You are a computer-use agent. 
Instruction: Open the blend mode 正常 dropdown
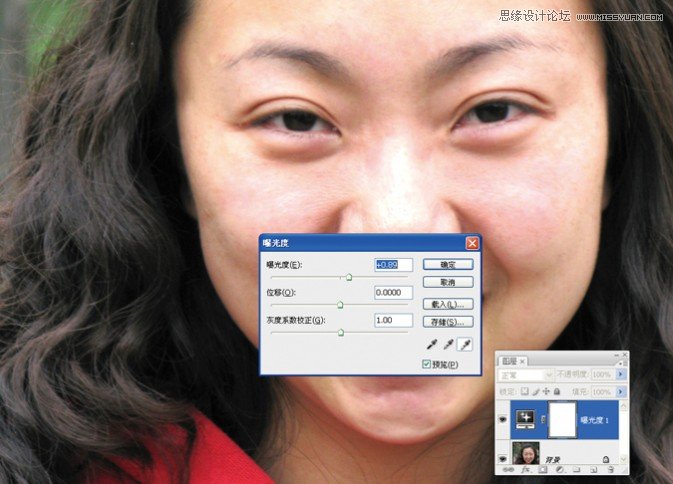coord(525,375)
